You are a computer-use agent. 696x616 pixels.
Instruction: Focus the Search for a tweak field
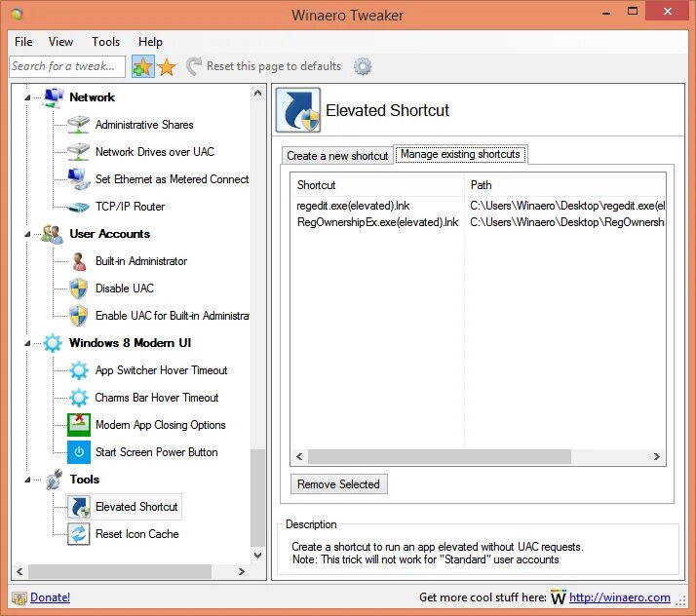click(67, 66)
